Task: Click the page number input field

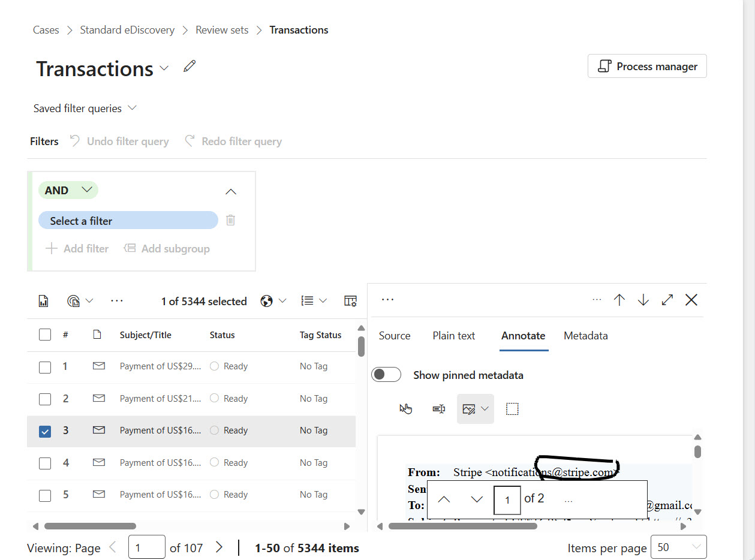Action: 146,547
